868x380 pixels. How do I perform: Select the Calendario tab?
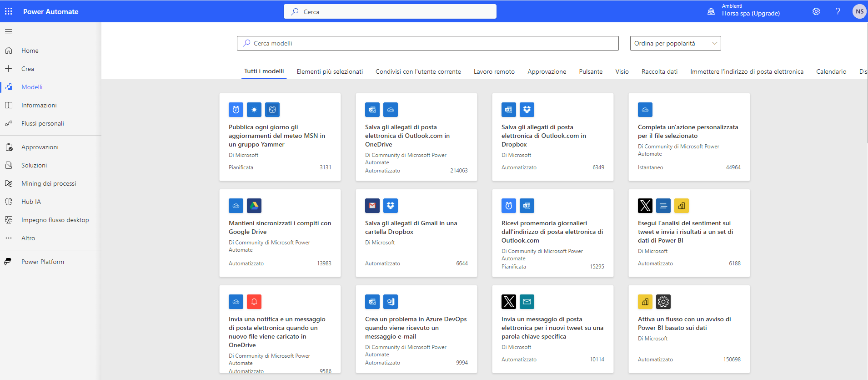[831, 71]
